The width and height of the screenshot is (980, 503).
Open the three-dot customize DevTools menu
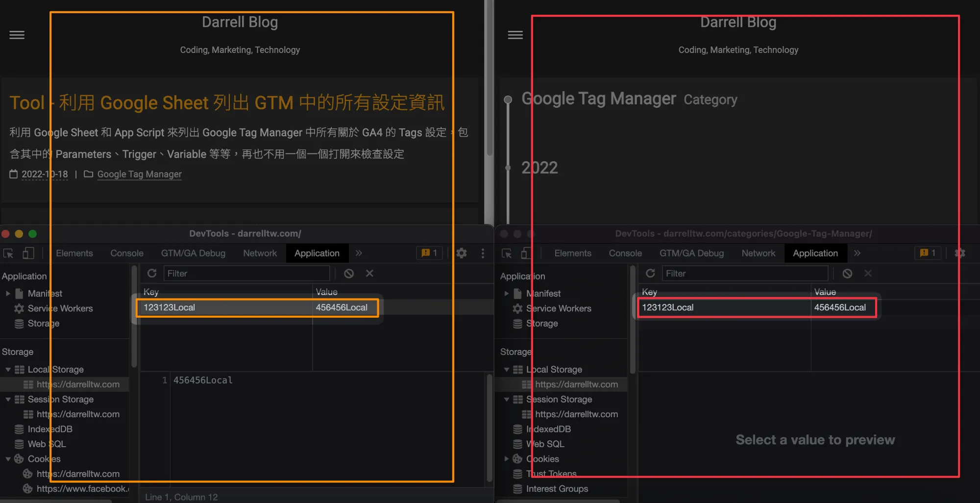click(483, 253)
